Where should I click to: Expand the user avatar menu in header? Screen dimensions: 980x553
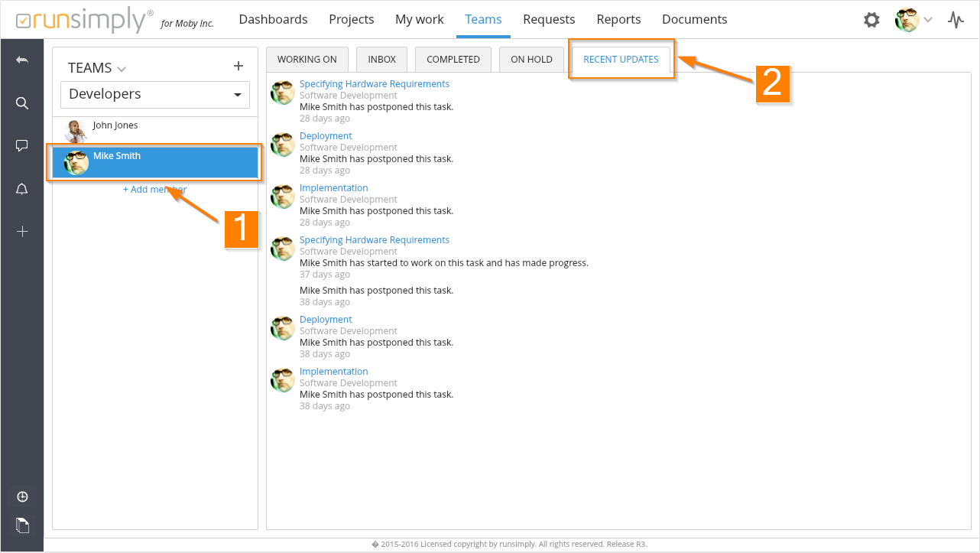point(914,20)
